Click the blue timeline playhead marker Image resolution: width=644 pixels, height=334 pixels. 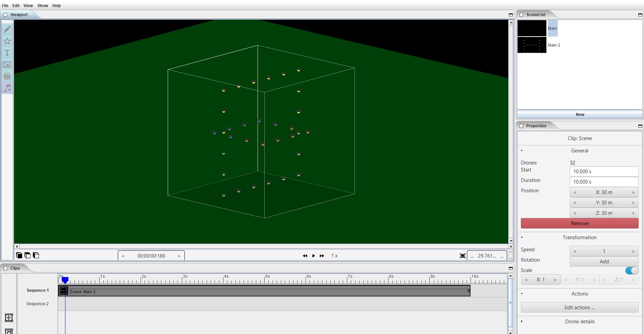65,280
